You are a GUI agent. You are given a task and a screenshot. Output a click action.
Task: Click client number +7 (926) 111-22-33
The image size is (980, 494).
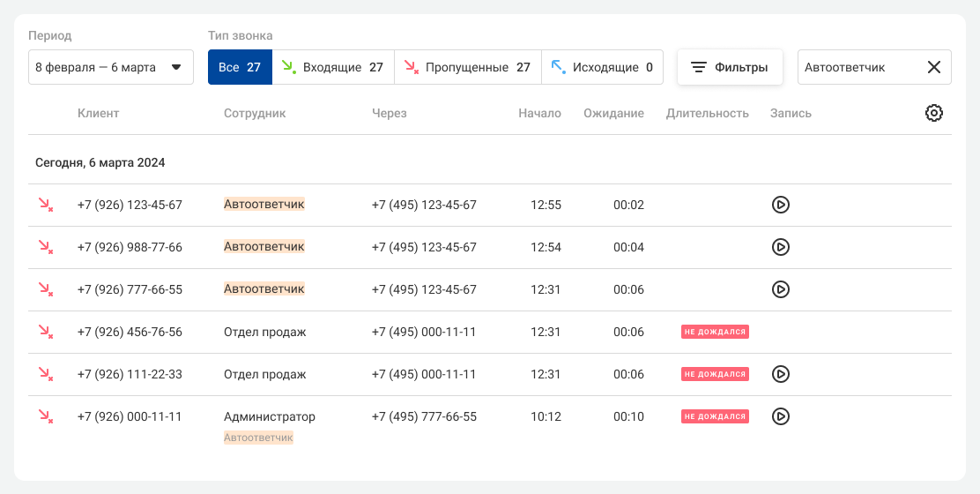pos(130,374)
